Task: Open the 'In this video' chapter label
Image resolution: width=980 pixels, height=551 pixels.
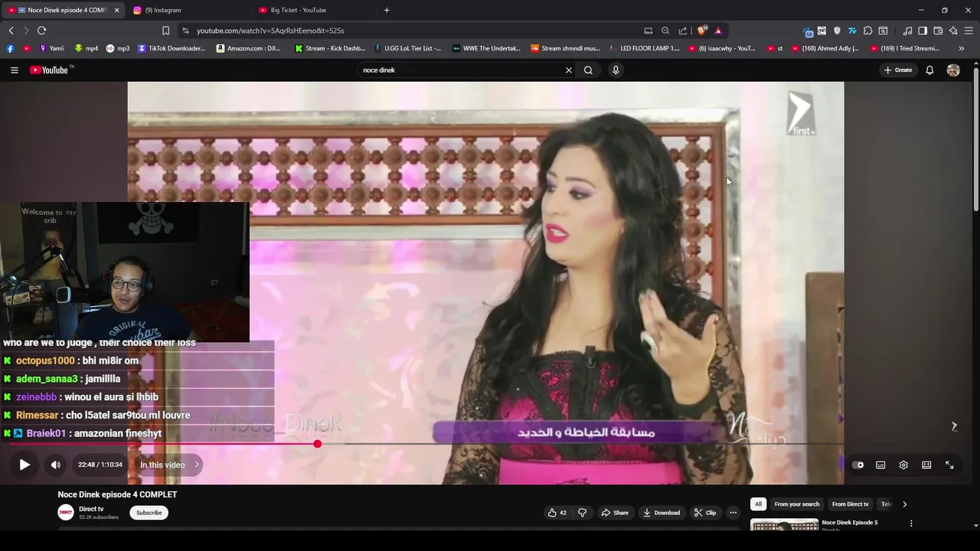Action: pyautogui.click(x=162, y=465)
